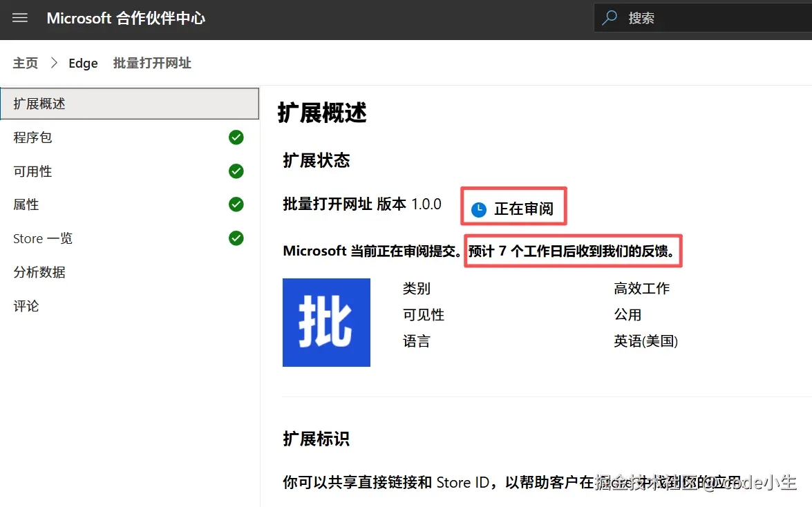Go to 主页 breadcrumb link
This screenshot has height=507, width=812.
pos(26,63)
